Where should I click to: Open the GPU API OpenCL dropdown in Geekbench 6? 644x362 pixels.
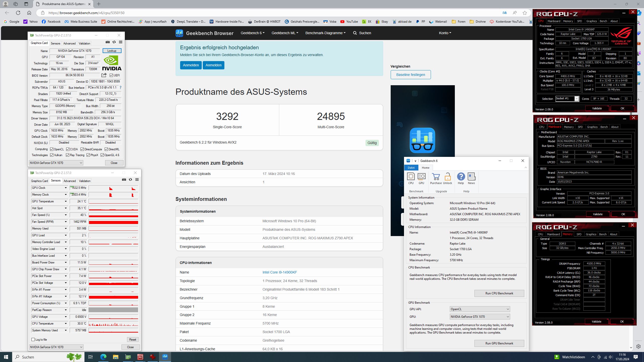480,309
